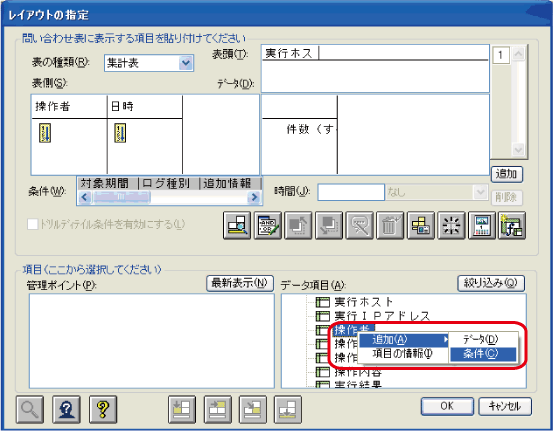The height and width of the screenshot is (435, 558).
Task: Click the paste-to-side-header layout icon
Action: point(182,409)
